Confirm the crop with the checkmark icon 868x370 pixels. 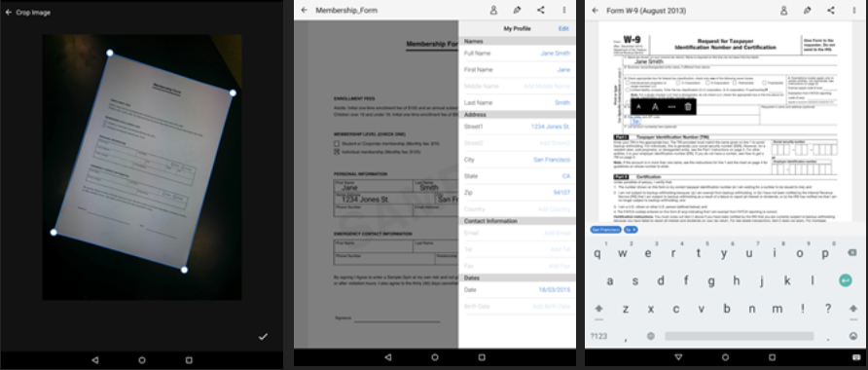[263, 336]
